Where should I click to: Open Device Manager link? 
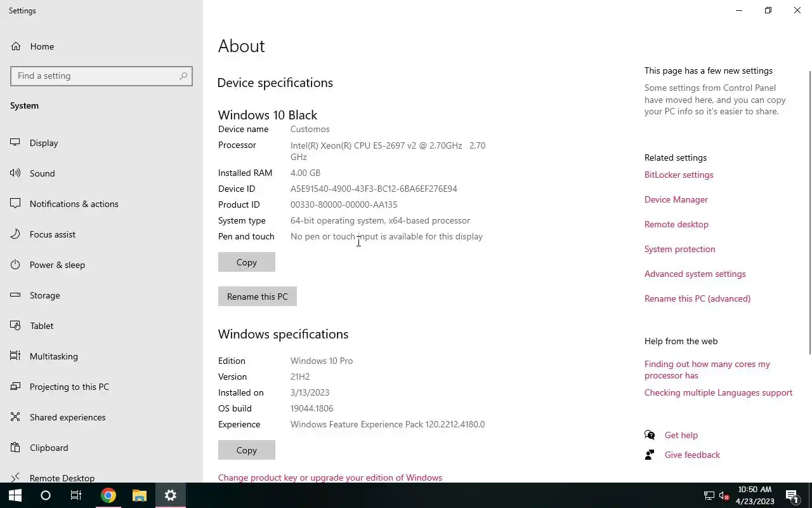pos(676,199)
